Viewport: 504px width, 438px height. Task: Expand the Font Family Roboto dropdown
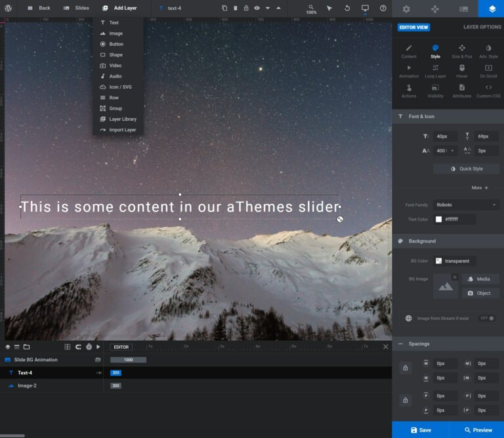[x=467, y=205]
